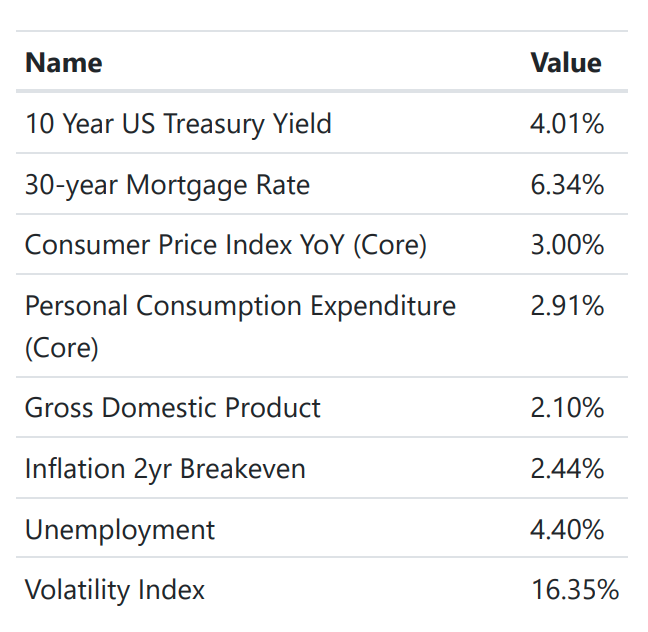Click the word Breakeven in the table
Screen dimensions: 648x632
click(243, 469)
